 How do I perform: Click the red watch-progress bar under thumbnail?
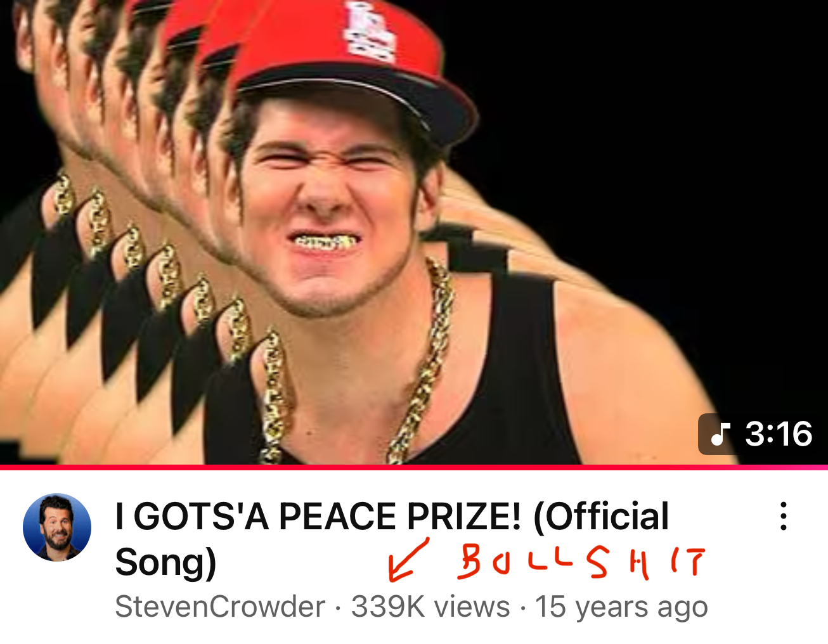(414, 467)
